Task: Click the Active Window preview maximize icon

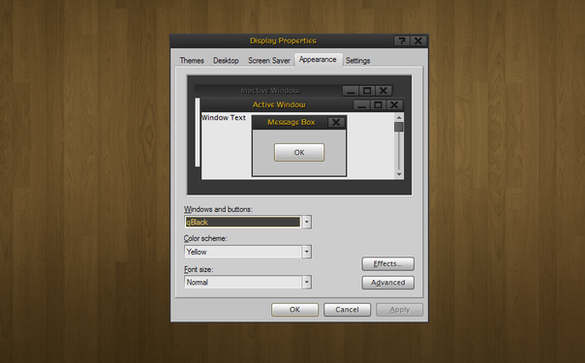Action: 378,105
